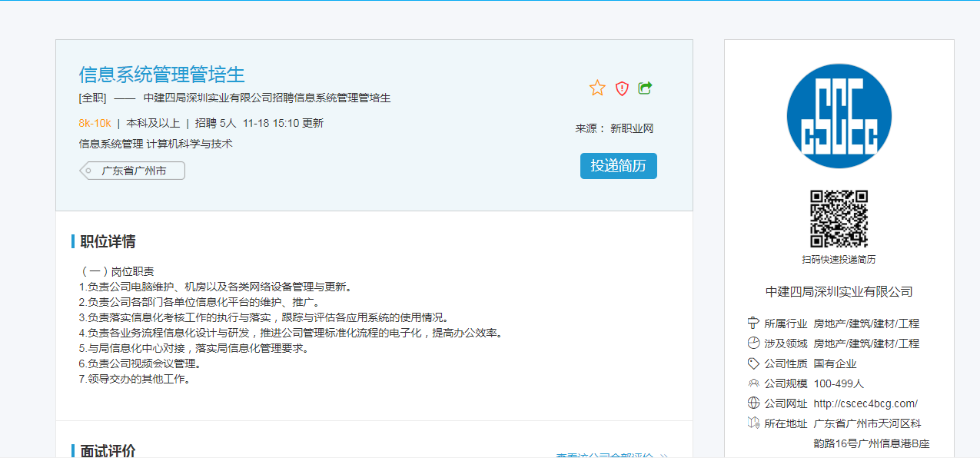Click the star favorite icon

point(597,88)
